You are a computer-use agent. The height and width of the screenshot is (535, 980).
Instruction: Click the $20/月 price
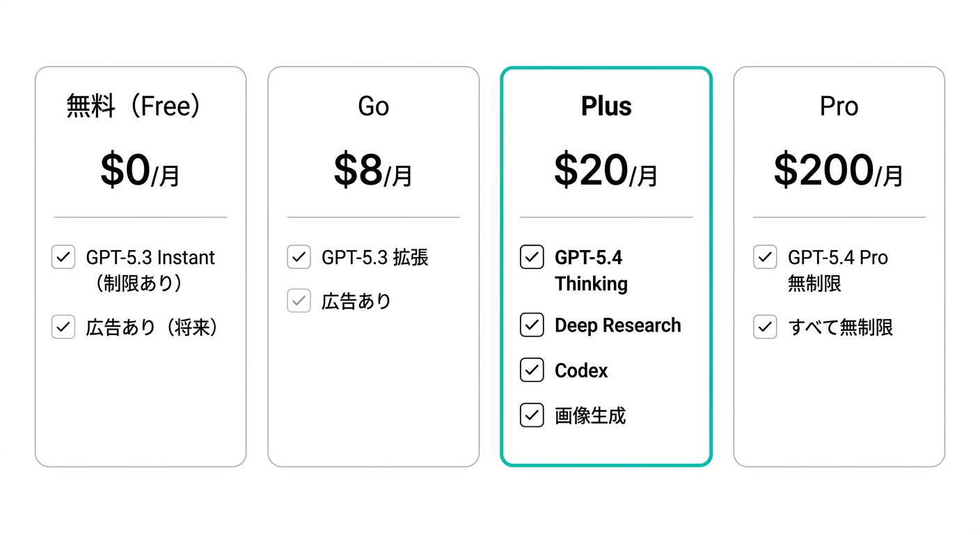pyautogui.click(x=606, y=171)
